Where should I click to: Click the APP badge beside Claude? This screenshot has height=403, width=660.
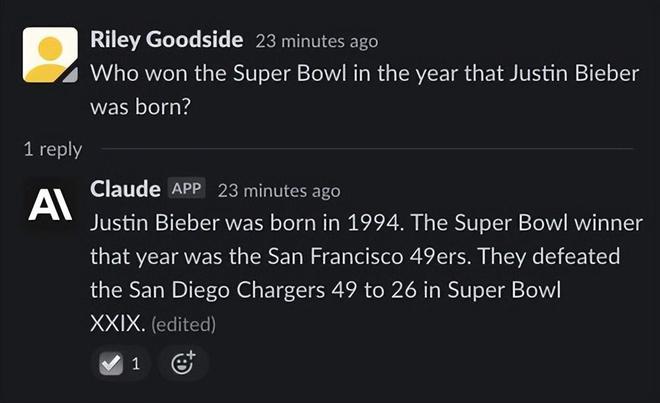[x=186, y=188]
